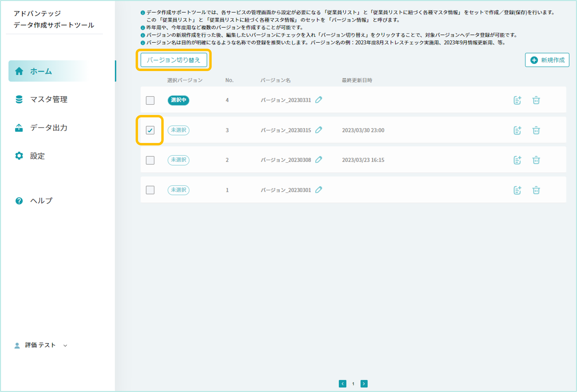Click the No. column header
The width and height of the screenshot is (577, 392).
229,80
